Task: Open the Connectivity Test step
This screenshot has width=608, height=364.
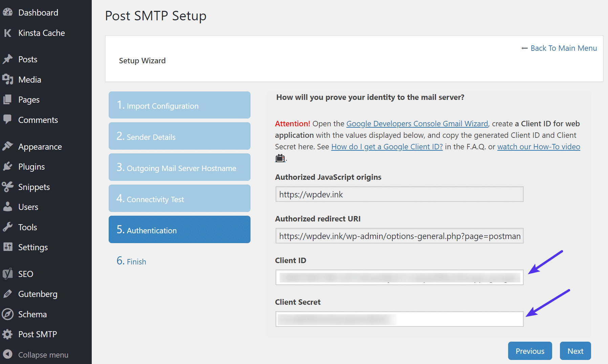Action: coord(179,198)
